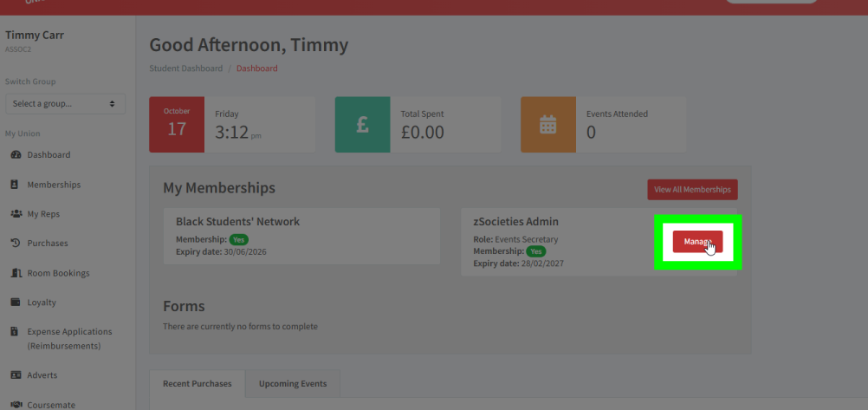Open the Coursemate sidebar item
This screenshot has width=868, height=410.
[x=50, y=404]
